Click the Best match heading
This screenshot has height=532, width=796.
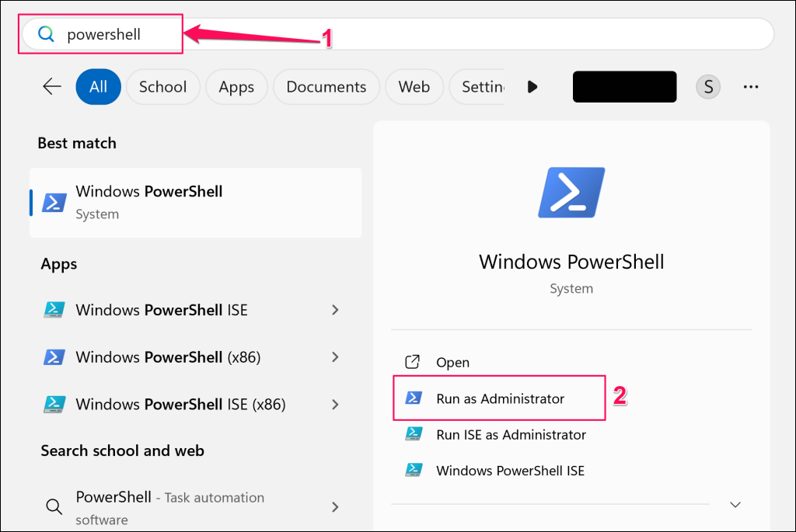tap(77, 143)
